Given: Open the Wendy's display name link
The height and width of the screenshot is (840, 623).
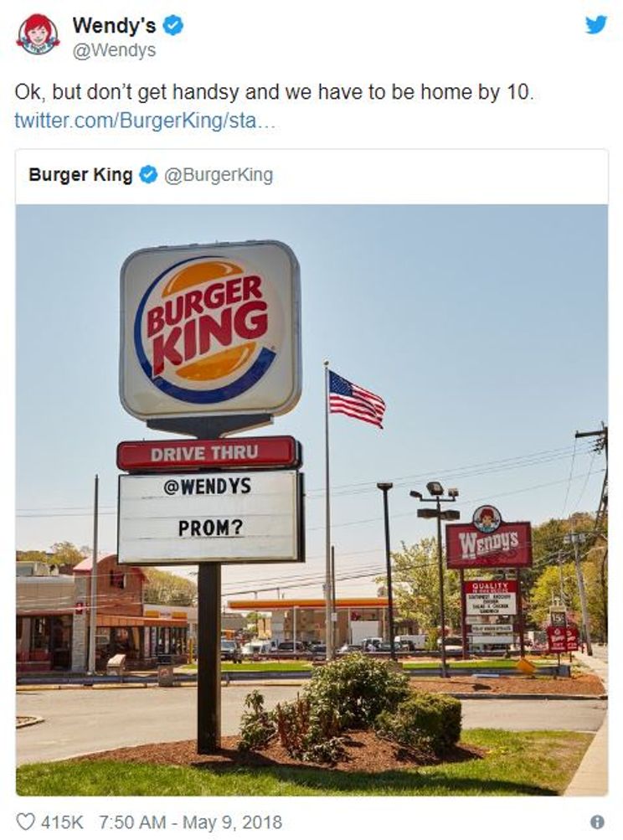Looking at the screenshot, I should 114,26.
